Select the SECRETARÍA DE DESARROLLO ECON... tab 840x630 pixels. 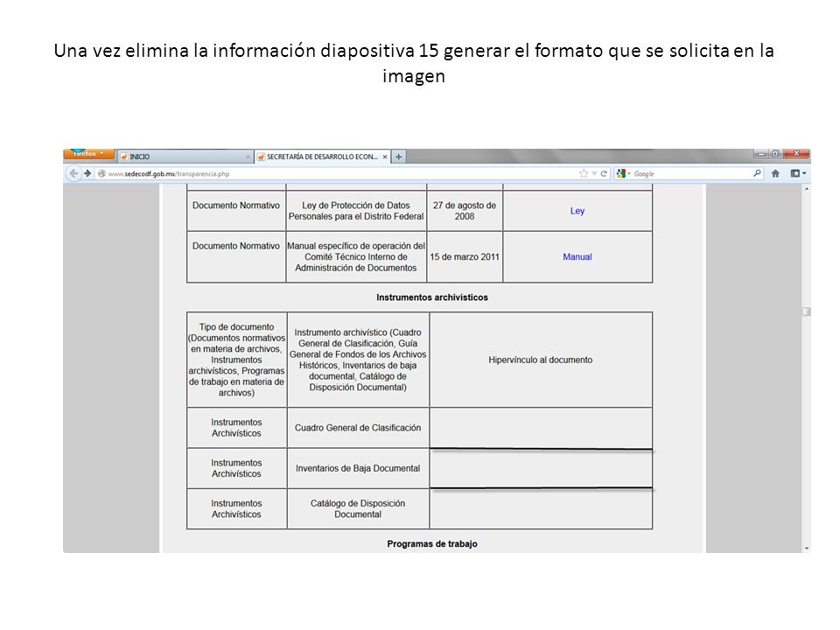click(x=322, y=157)
